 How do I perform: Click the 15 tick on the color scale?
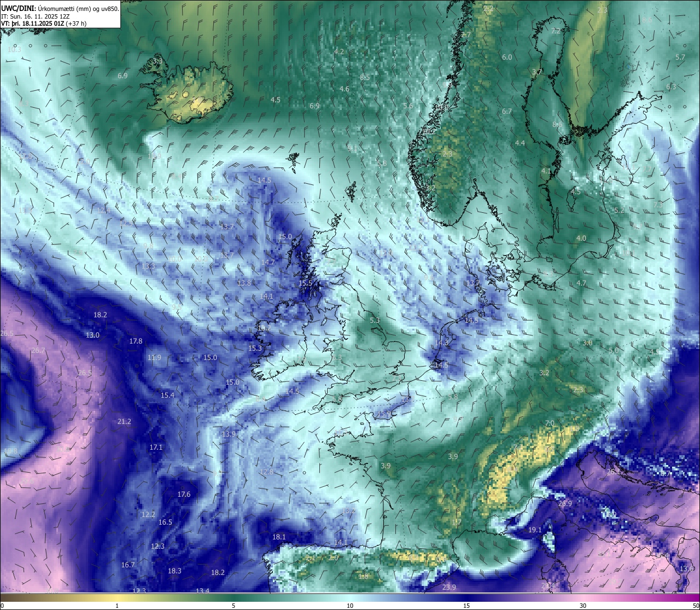pyautogui.click(x=466, y=606)
